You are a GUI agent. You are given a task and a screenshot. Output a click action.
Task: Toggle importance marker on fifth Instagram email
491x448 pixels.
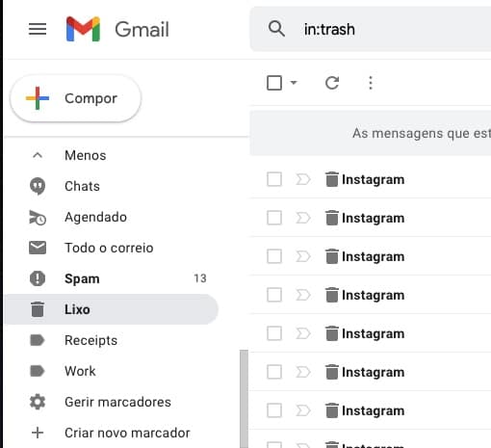click(x=303, y=333)
